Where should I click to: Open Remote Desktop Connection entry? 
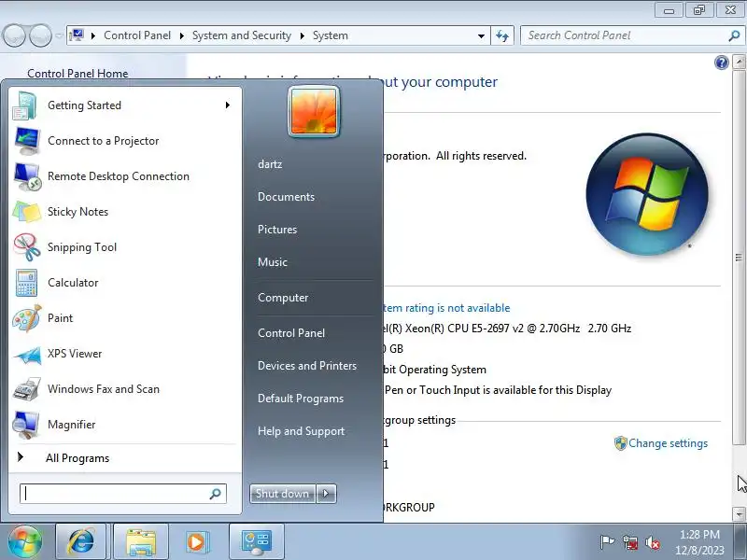[124, 176]
